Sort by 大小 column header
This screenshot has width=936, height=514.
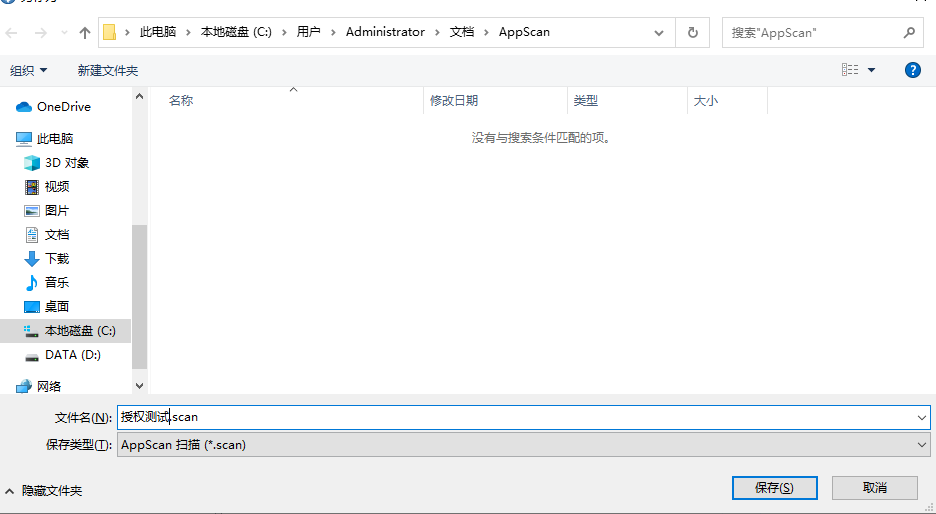[x=706, y=100]
